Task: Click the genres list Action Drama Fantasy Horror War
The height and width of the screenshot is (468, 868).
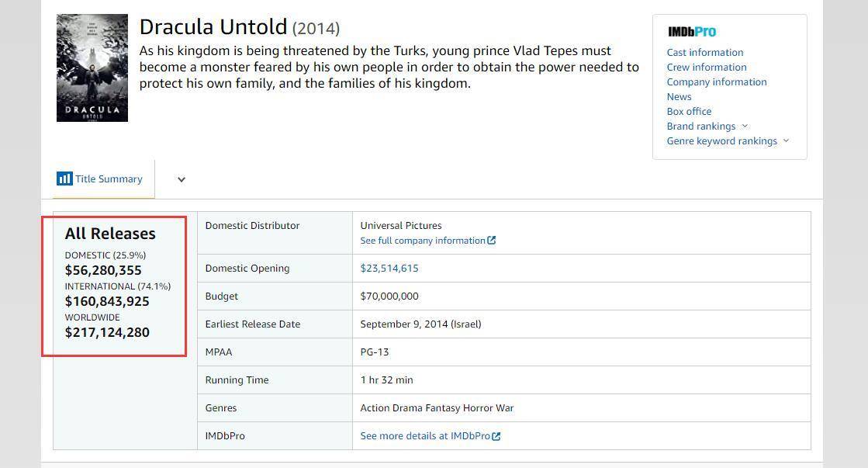Action: tap(437, 408)
